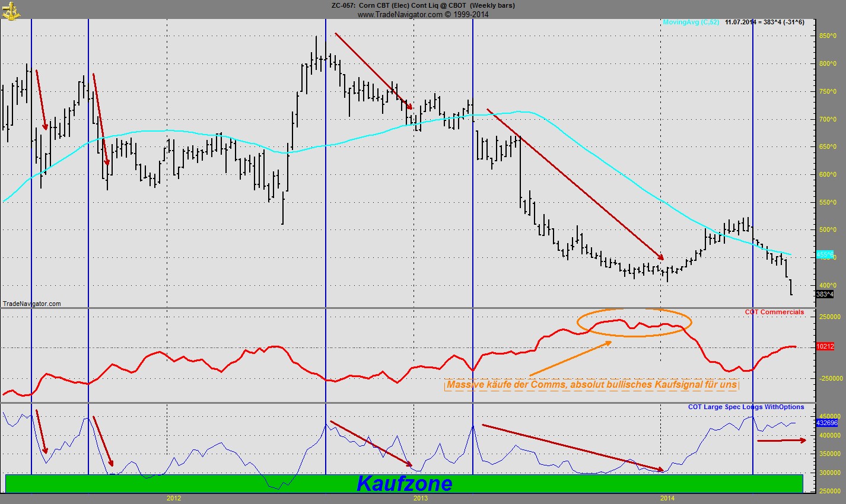Click the orange 'Massive käufe der Comms' annotation
The height and width of the screenshot is (504, 846).
coord(591,385)
